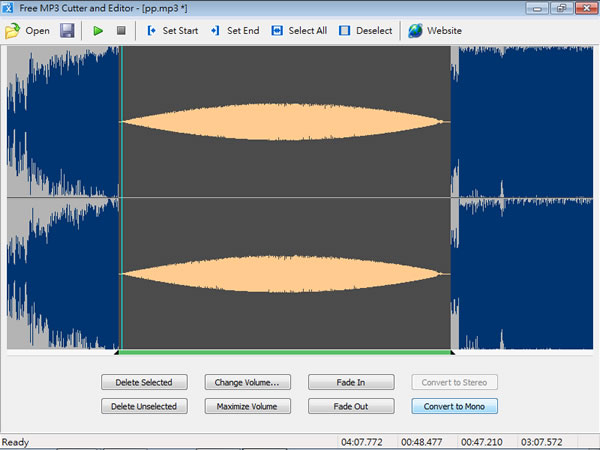
Task: Click the selection end marker below the waveform
Action: [x=452, y=352]
